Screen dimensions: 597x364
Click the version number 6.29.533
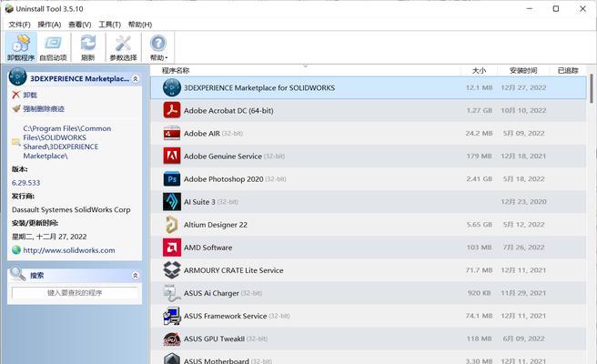(25, 183)
